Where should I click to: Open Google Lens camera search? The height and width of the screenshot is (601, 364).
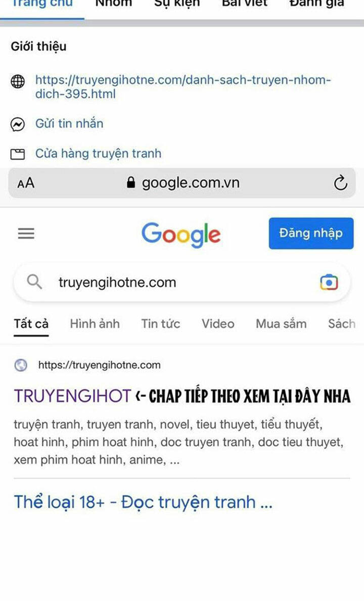pyautogui.click(x=329, y=282)
